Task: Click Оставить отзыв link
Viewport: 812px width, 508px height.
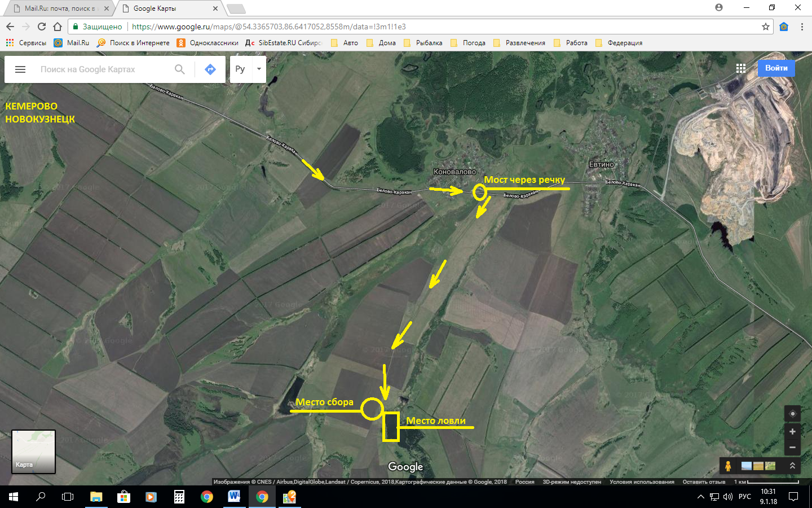Action: pos(704,482)
